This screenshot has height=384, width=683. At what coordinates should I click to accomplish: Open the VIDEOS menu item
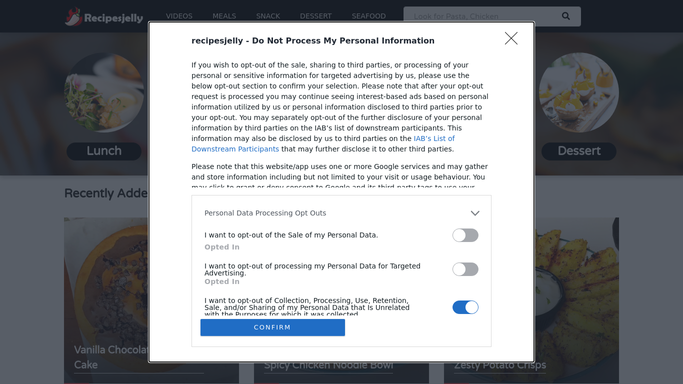[x=179, y=16]
